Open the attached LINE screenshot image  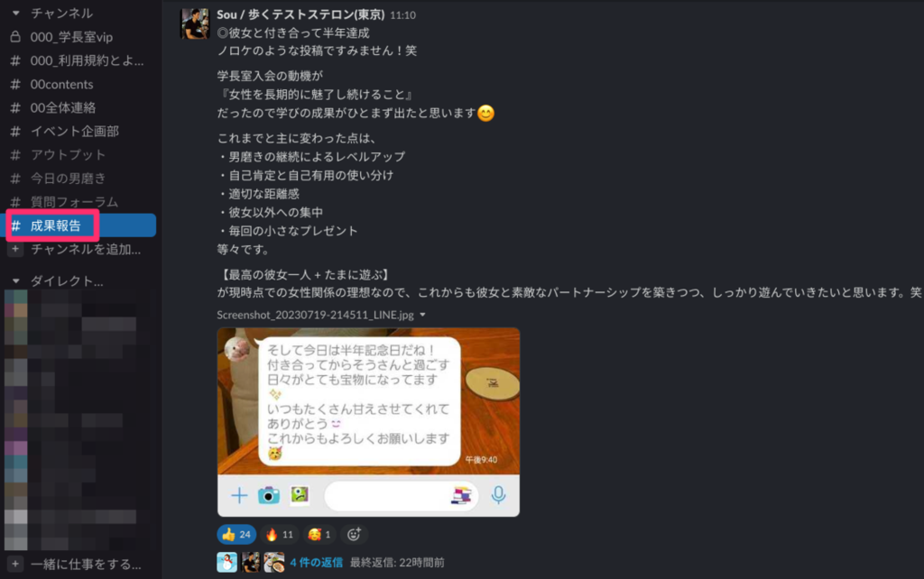tap(368, 422)
